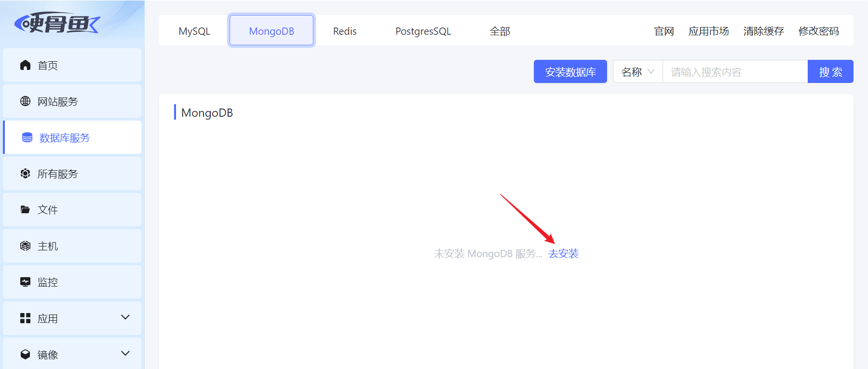
Task: Click 修改密码 in the top bar
Action: click(819, 31)
